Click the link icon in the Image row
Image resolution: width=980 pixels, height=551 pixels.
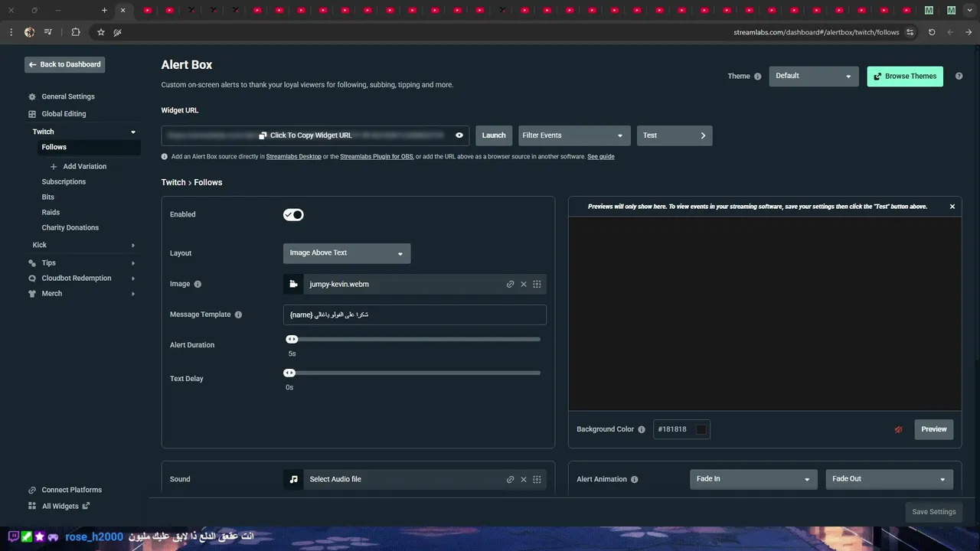510,284
